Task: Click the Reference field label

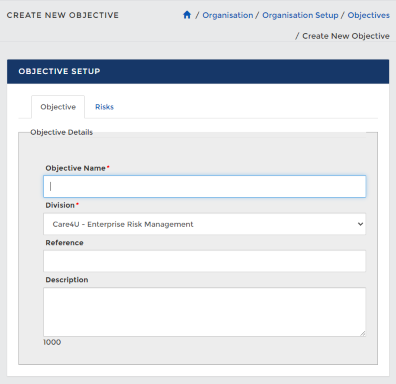Action: pyautogui.click(x=64, y=243)
